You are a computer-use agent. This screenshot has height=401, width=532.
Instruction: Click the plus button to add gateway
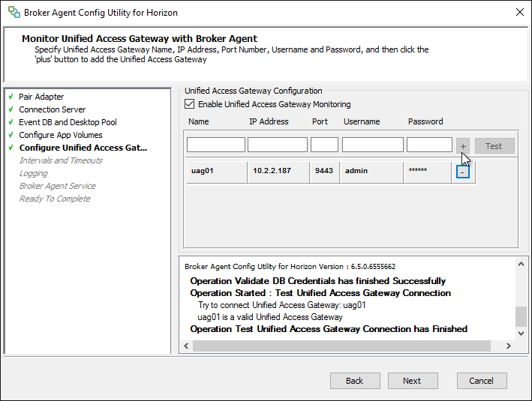pyautogui.click(x=463, y=146)
